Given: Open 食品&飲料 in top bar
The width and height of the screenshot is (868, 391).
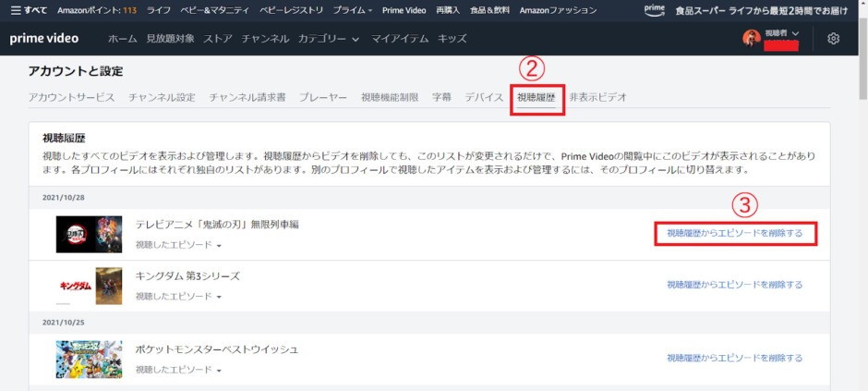Looking at the screenshot, I should (x=490, y=10).
